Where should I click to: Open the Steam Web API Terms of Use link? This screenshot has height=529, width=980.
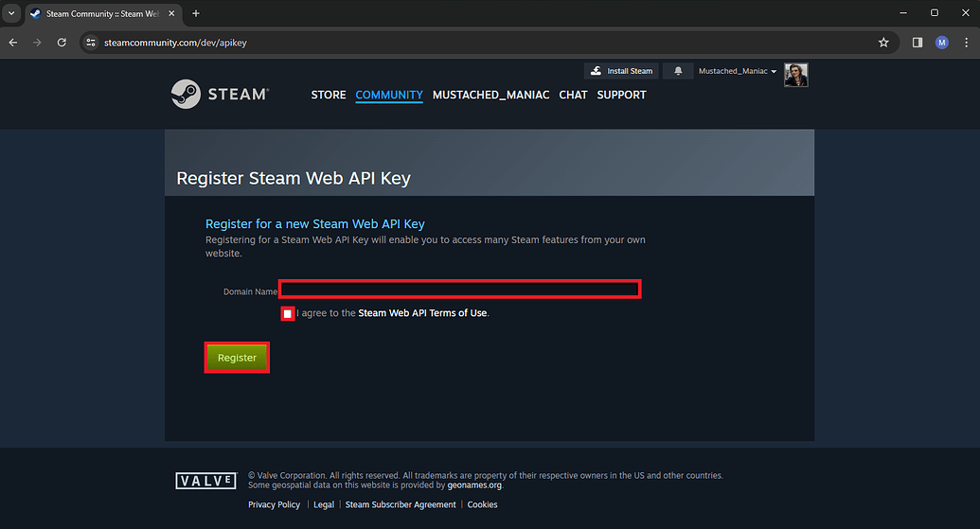422,313
